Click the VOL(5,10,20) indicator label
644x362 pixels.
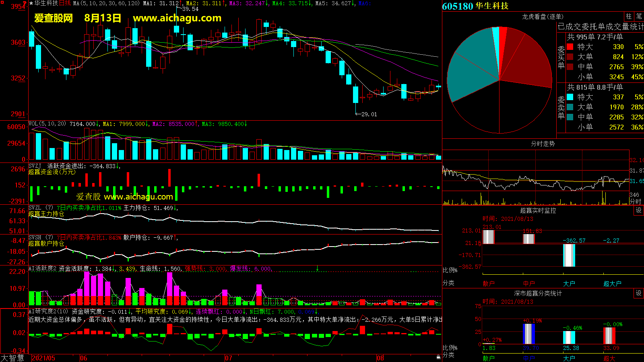click(47, 124)
